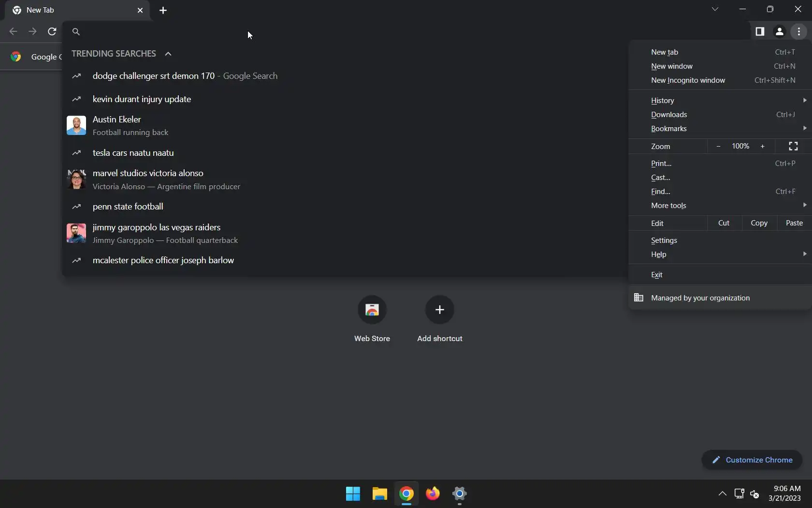Select tesla cars naatu naatu suggestion
The image size is (812, 508).
[x=345, y=153]
